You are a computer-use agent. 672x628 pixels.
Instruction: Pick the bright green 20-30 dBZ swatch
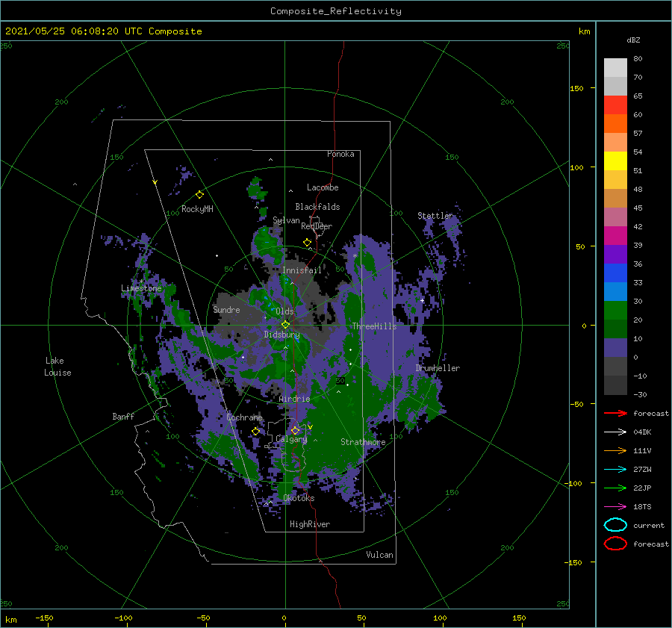(x=615, y=311)
